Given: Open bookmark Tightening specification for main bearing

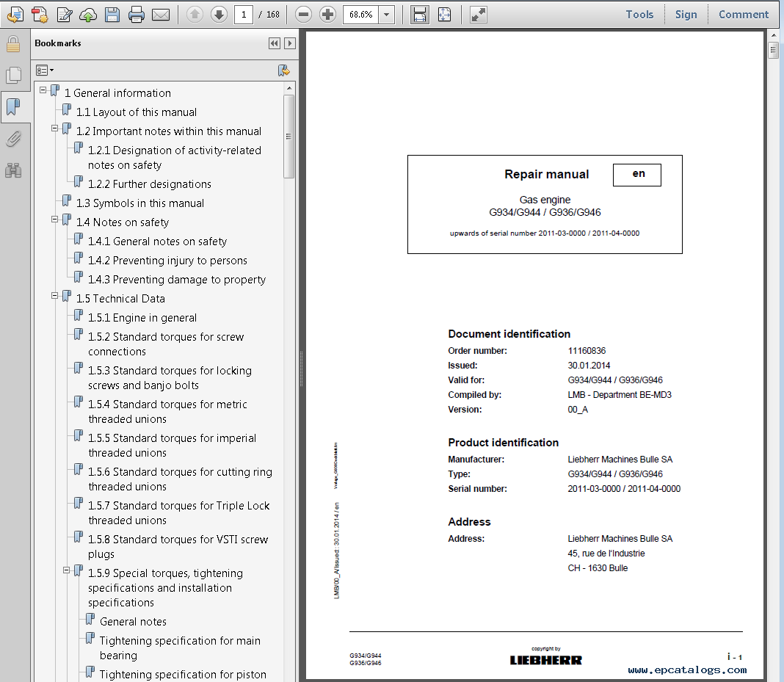Looking at the screenshot, I should pyautogui.click(x=180, y=648).
